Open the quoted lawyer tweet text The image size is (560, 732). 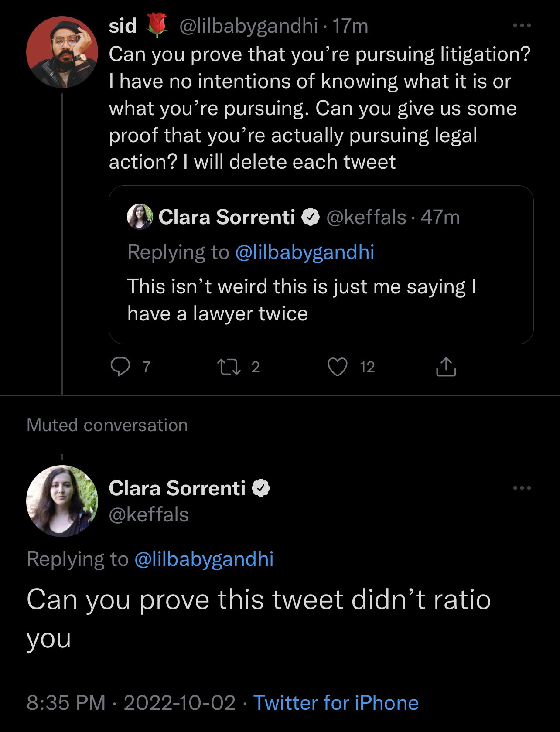coord(301,300)
